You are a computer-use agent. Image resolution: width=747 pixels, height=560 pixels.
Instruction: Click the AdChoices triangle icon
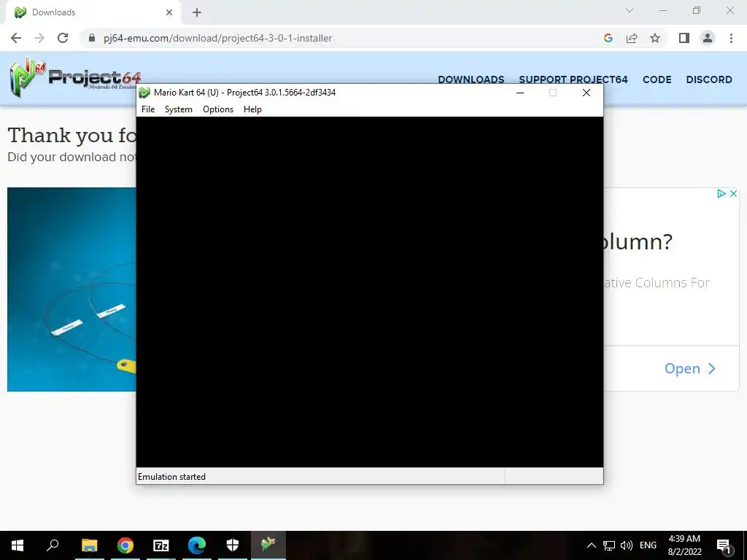[x=721, y=193]
